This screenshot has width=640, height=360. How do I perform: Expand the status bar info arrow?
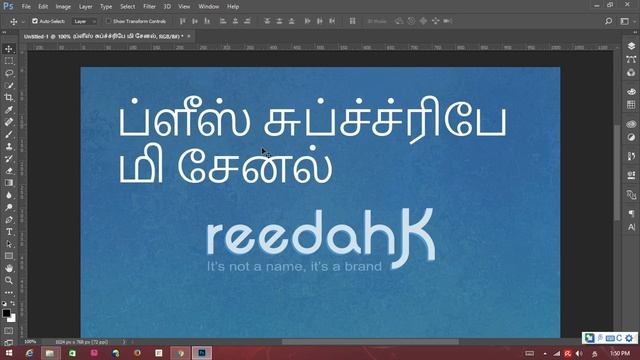click(124, 342)
